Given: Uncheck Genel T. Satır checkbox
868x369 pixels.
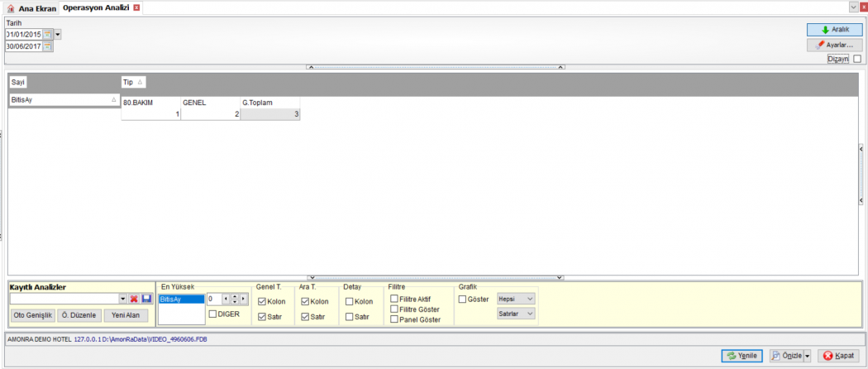Looking at the screenshot, I should point(262,317).
